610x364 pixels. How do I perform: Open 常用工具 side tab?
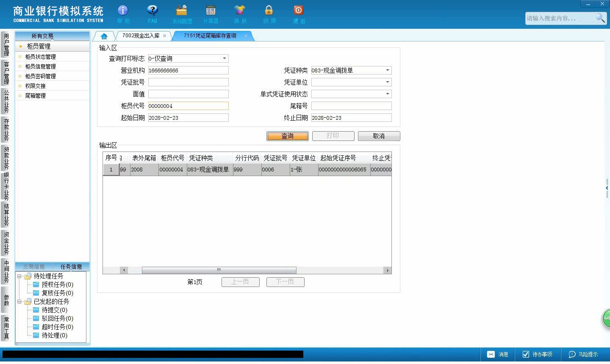pyautogui.click(x=6, y=328)
